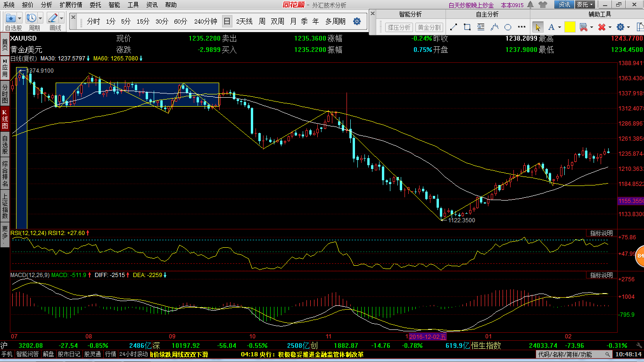Open the 智能 menu
The height and width of the screenshot is (362, 644).
point(114,5)
